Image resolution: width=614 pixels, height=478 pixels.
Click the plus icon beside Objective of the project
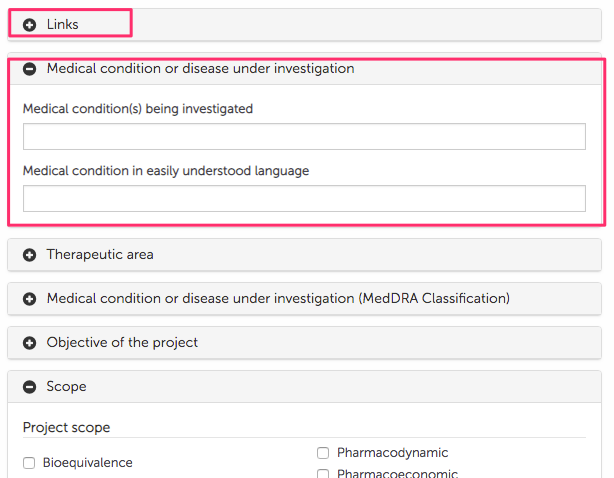[30, 343]
